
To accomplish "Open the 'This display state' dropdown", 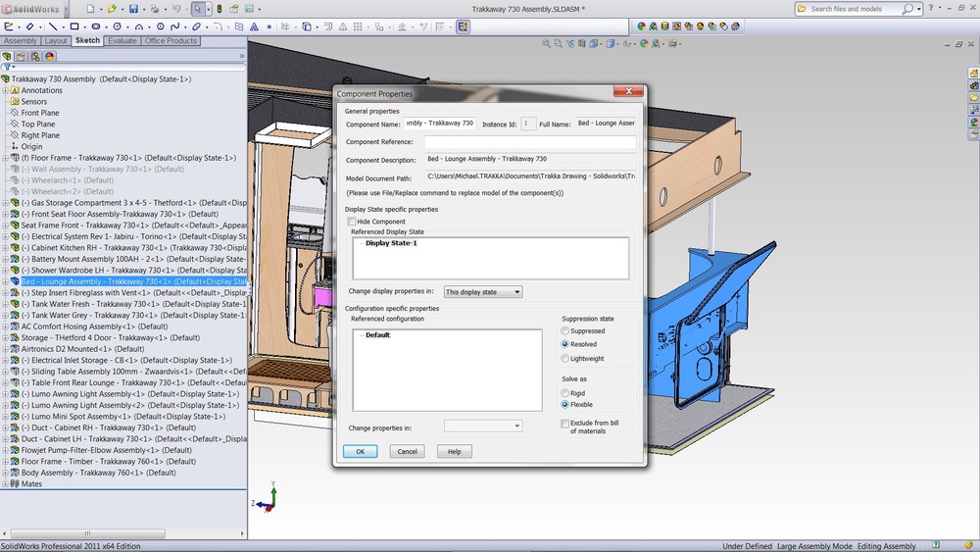I will coord(482,292).
